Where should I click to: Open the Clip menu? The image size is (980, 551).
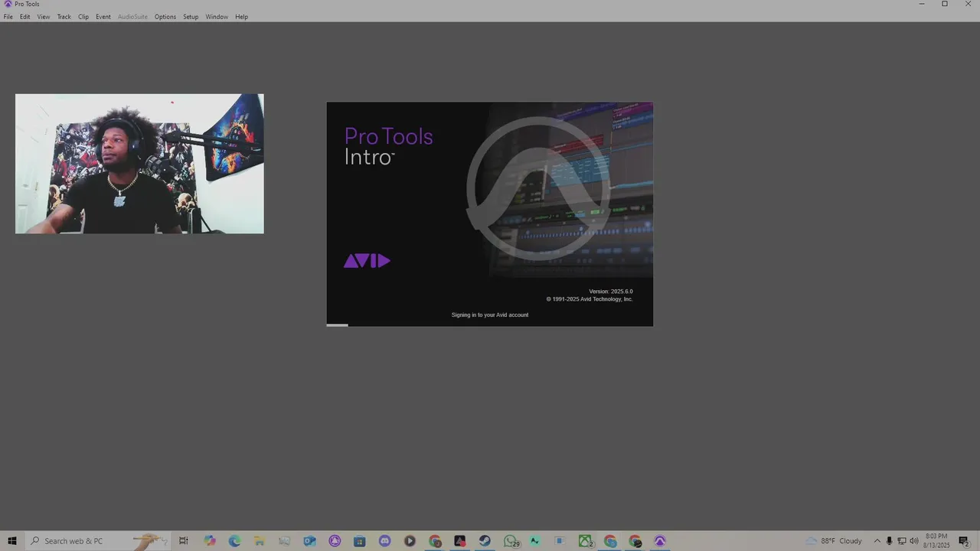(x=83, y=17)
